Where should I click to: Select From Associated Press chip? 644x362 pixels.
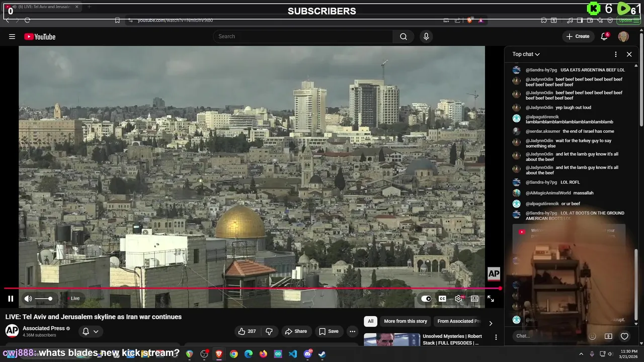[458, 321]
